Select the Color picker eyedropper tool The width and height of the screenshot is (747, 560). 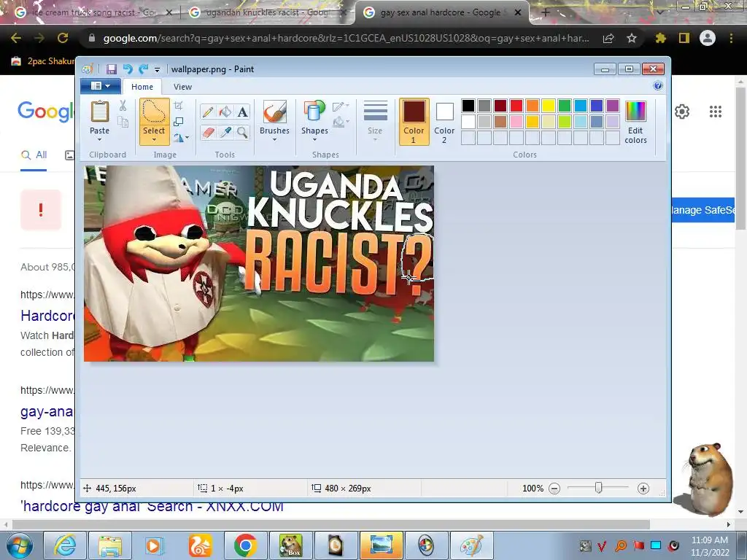click(225, 132)
